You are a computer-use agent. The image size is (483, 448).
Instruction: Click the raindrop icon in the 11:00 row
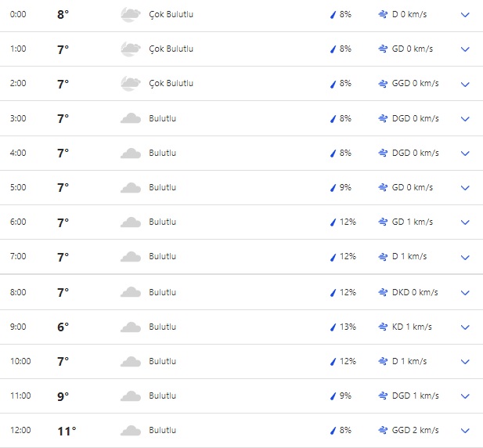click(x=333, y=396)
